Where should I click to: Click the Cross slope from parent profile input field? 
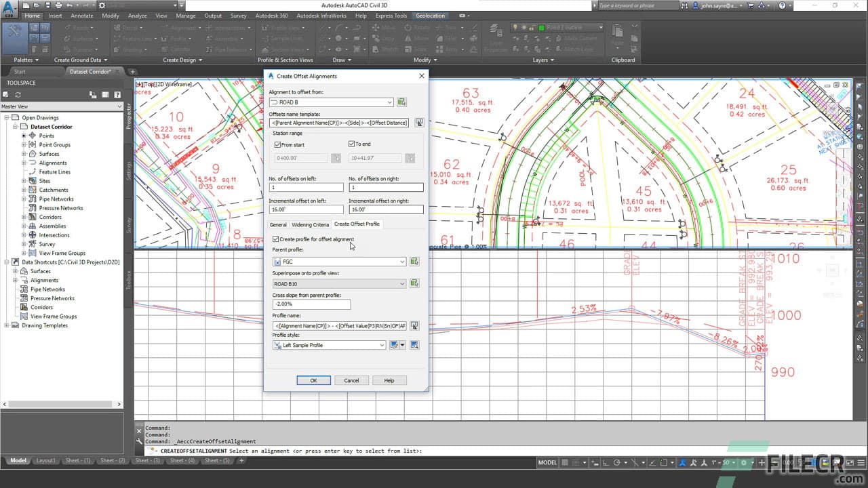pyautogui.click(x=311, y=304)
